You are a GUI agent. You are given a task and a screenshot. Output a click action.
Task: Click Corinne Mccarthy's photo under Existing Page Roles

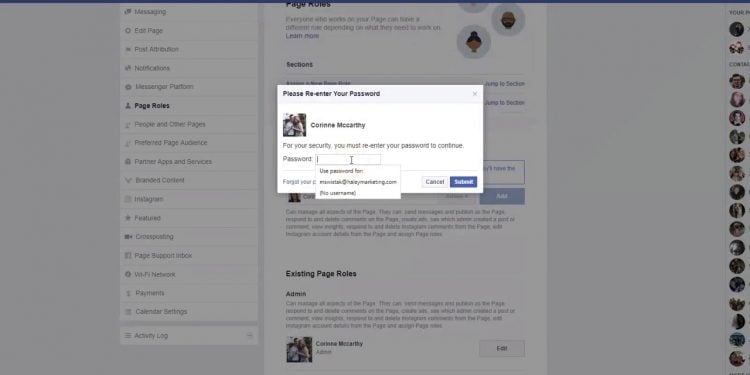299,349
